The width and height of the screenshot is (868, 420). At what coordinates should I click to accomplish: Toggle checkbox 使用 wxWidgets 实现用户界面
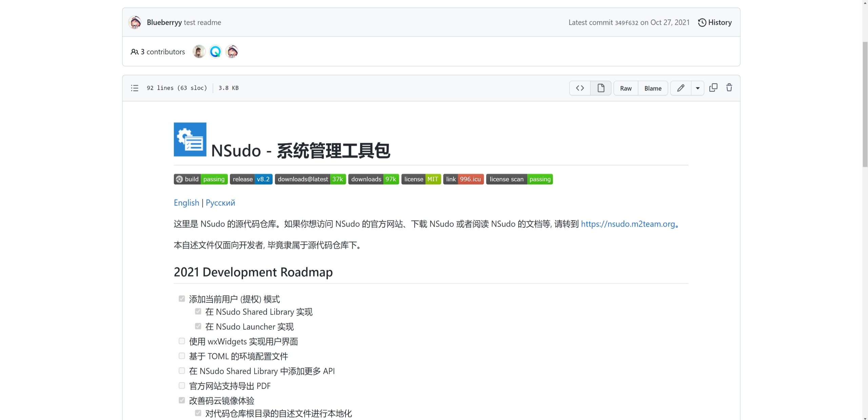182,341
